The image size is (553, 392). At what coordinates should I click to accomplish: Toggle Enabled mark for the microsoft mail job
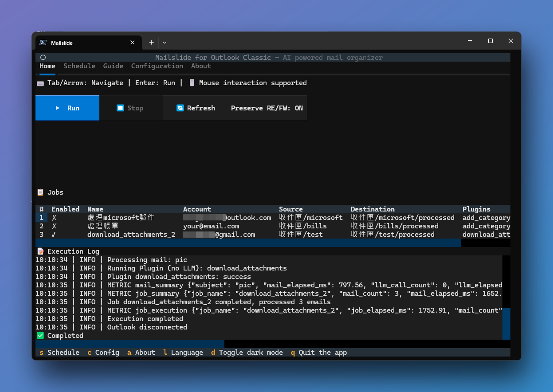[55, 218]
